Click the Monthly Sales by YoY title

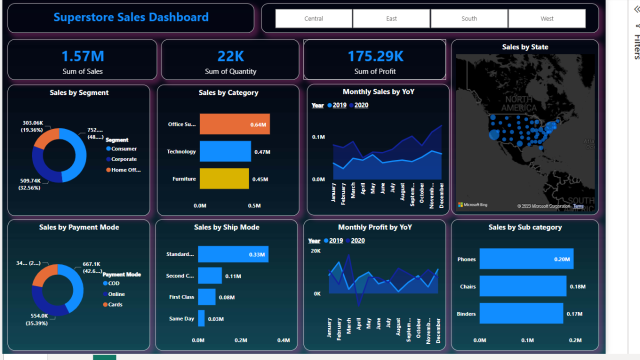pos(378,92)
